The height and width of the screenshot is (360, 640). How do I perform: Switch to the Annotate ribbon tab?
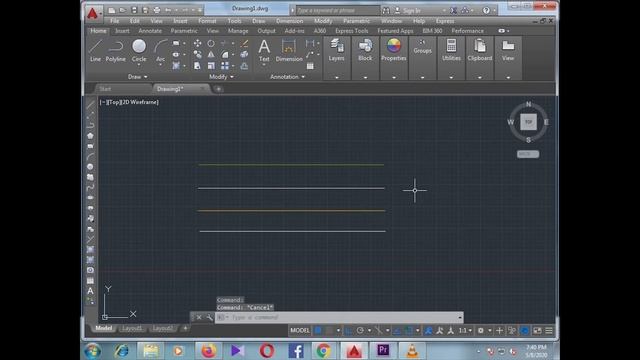coord(150,31)
